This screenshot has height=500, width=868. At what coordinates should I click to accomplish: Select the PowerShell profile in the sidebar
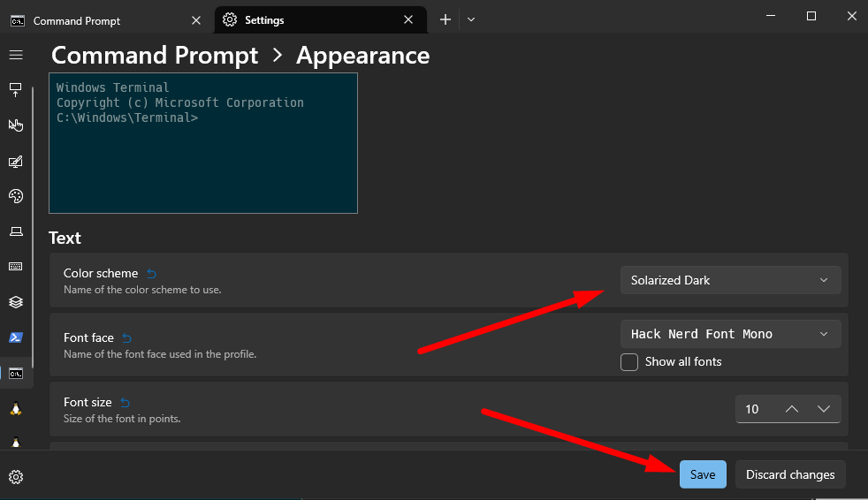pyautogui.click(x=16, y=337)
